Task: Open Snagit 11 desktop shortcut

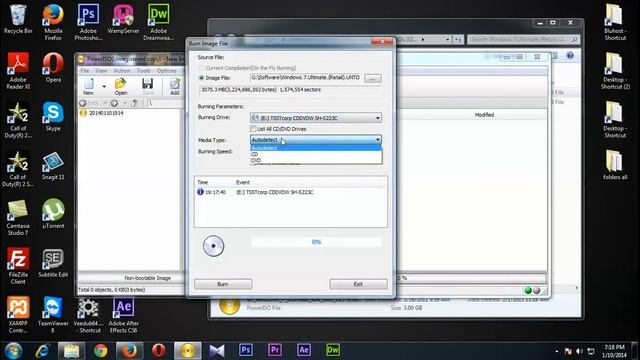Action: coord(53,165)
